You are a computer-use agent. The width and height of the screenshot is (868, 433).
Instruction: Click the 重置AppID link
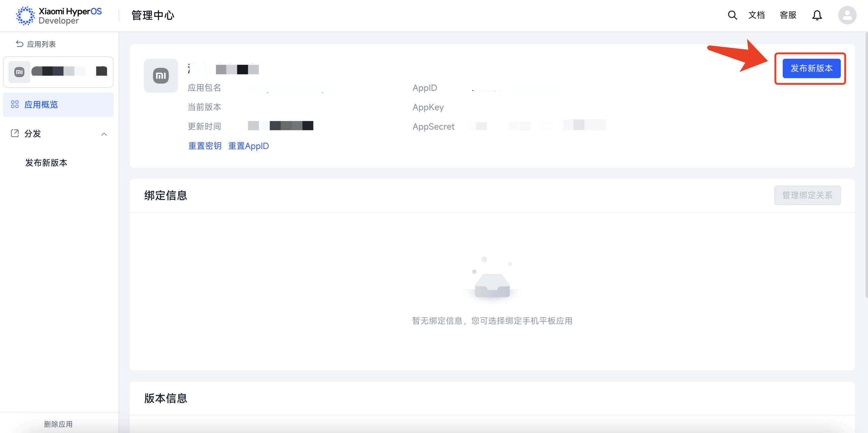tap(248, 146)
